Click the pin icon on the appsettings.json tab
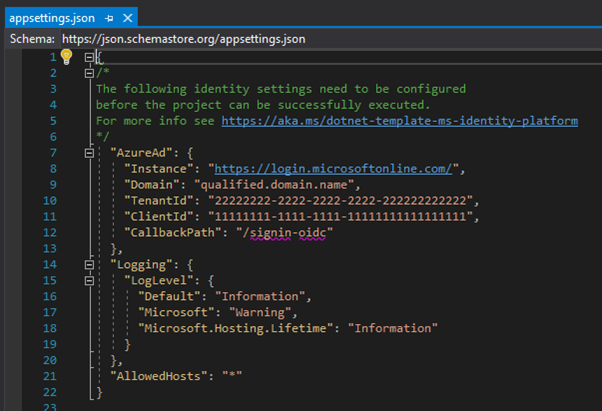The width and height of the screenshot is (602, 411). pyautogui.click(x=108, y=18)
